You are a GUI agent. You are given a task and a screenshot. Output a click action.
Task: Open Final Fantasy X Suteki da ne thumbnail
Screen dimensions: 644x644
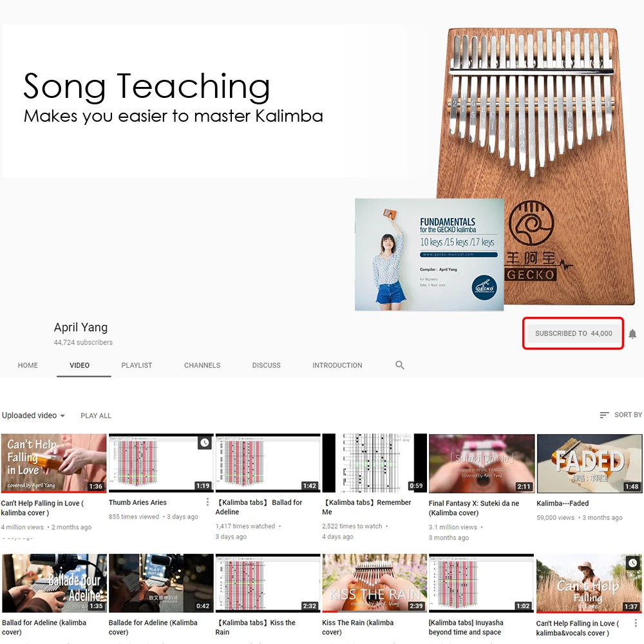(x=482, y=463)
